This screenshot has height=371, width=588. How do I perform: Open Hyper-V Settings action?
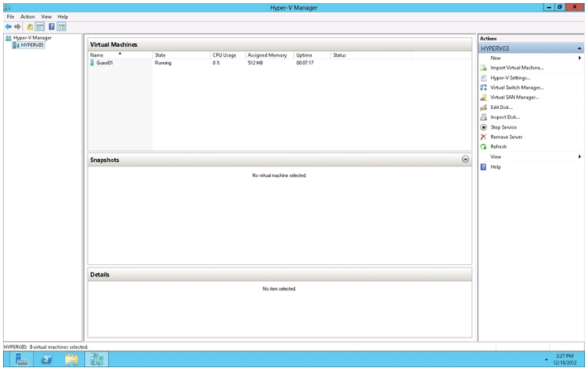click(x=510, y=78)
